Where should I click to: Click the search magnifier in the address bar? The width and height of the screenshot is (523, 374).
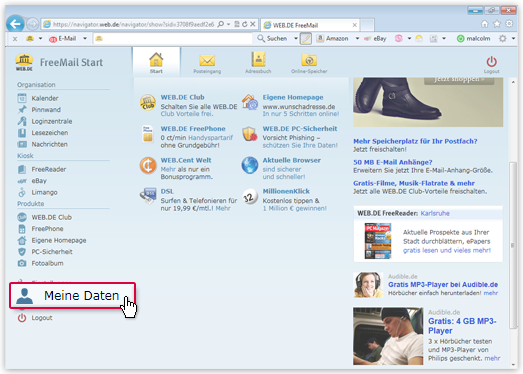pyautogui.click(x=220, y=24)
